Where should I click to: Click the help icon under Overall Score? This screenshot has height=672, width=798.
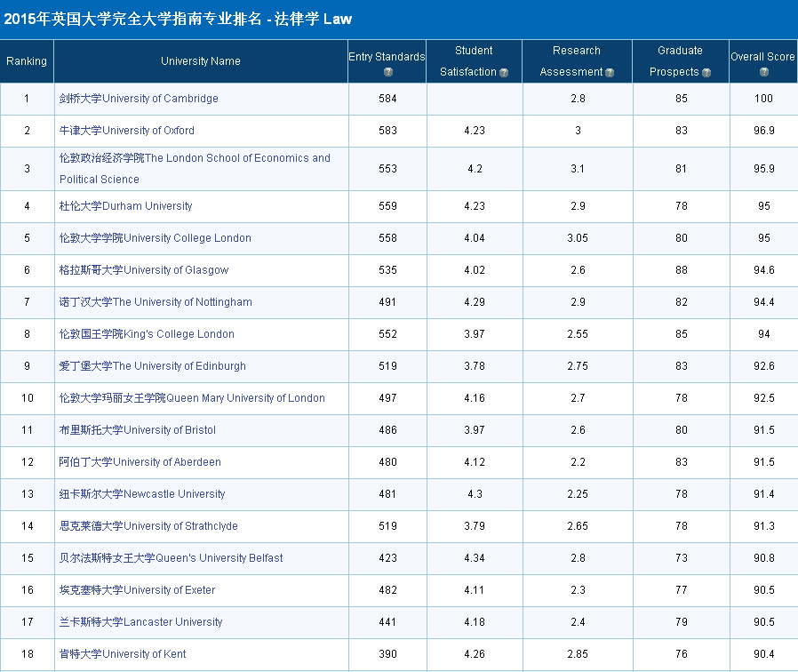(x=764, y=72)
